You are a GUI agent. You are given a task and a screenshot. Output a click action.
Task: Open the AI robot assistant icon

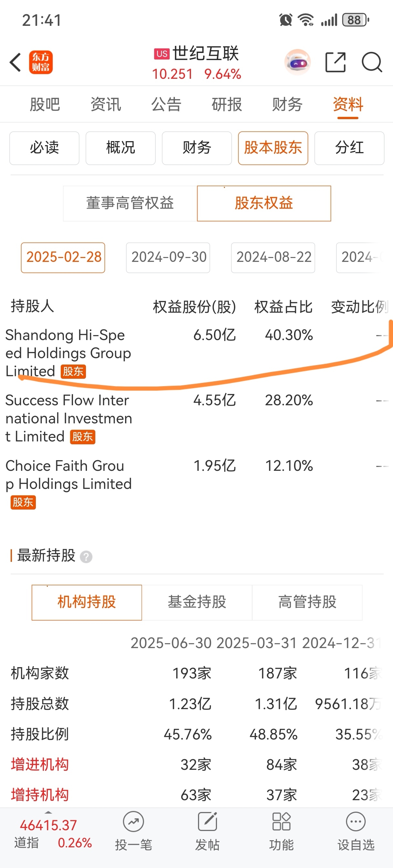point(297,62)
